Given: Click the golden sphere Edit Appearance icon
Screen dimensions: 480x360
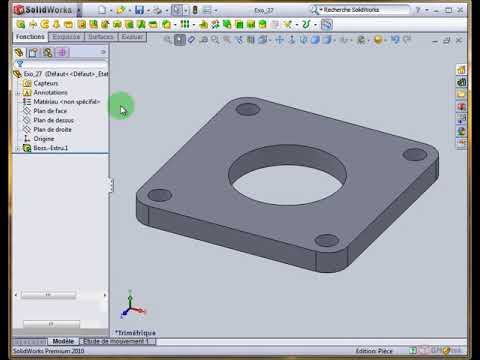Looking at the screenshot, I should click(x=378, y=40).
